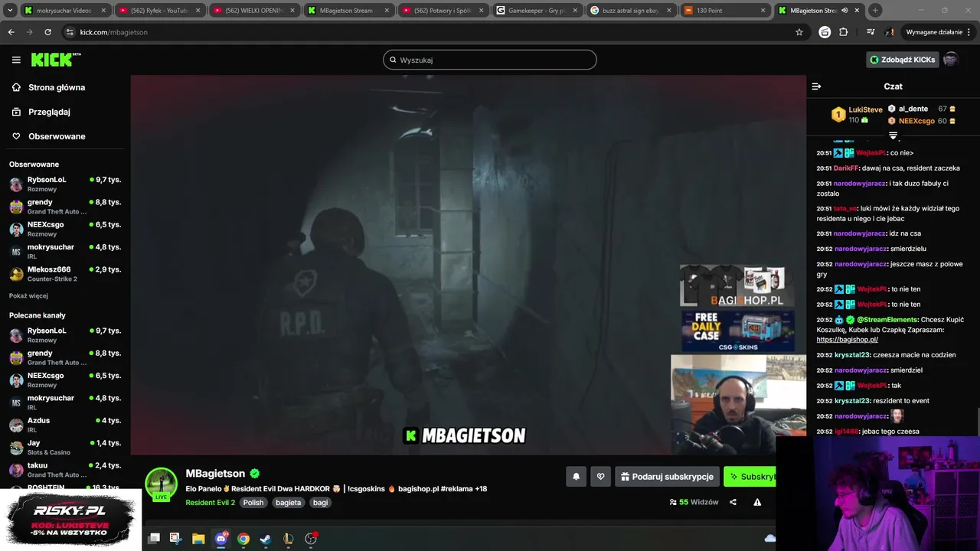Open Resident Evil 2 category link
980x551 pixels.
210,503
